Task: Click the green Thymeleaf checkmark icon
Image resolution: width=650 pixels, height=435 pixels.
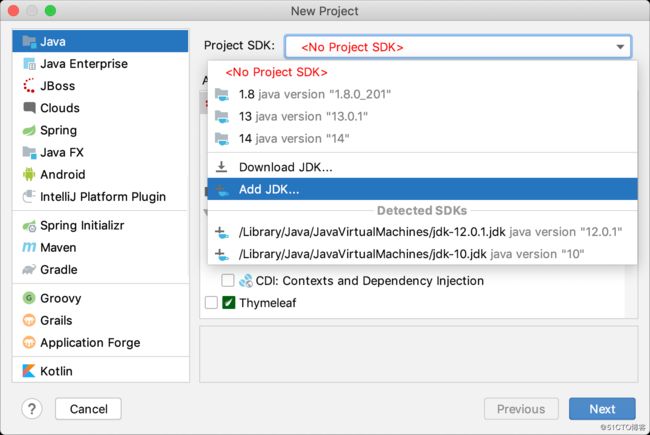Action: [x=228, y=303]
